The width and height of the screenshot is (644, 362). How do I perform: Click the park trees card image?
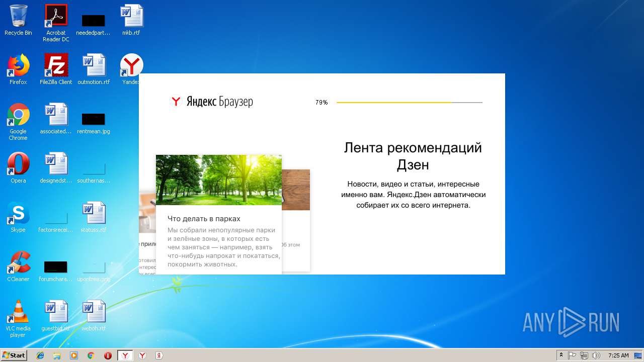click(x=219, y=180)
